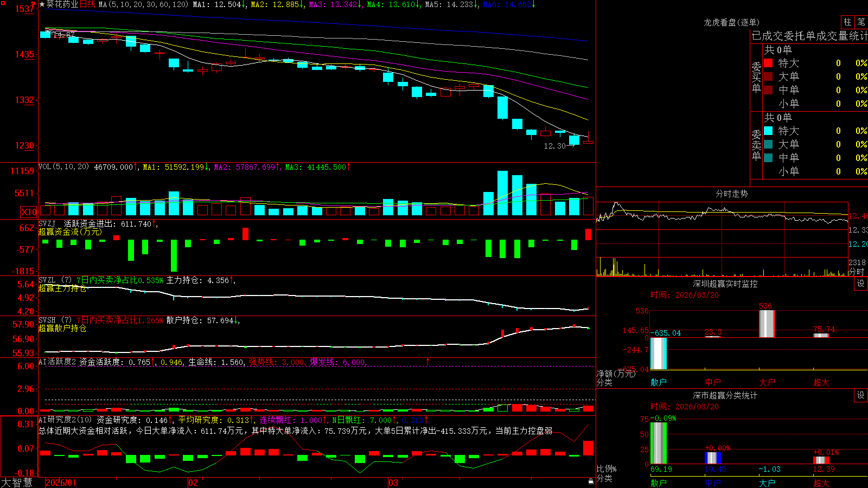Click the 龙虎看盘(逐单) panel title
This screenshot has height=488, width=868.
click(731, 22)
